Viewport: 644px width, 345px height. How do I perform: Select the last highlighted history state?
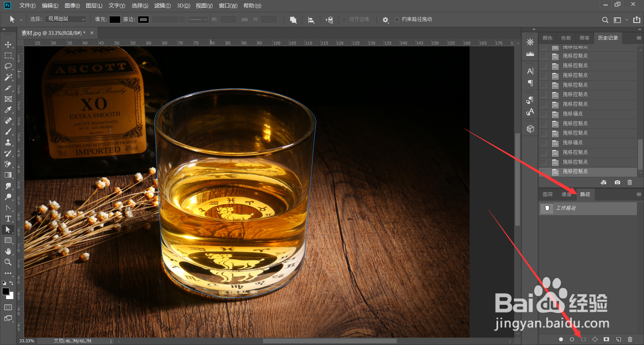[x=588, y=171]
